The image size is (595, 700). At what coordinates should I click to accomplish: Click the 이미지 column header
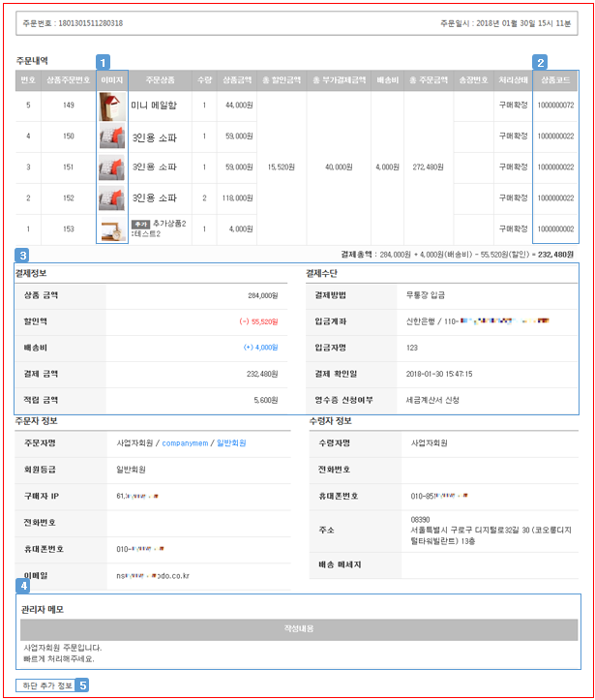pyautogui.click(x=112, y=80)
